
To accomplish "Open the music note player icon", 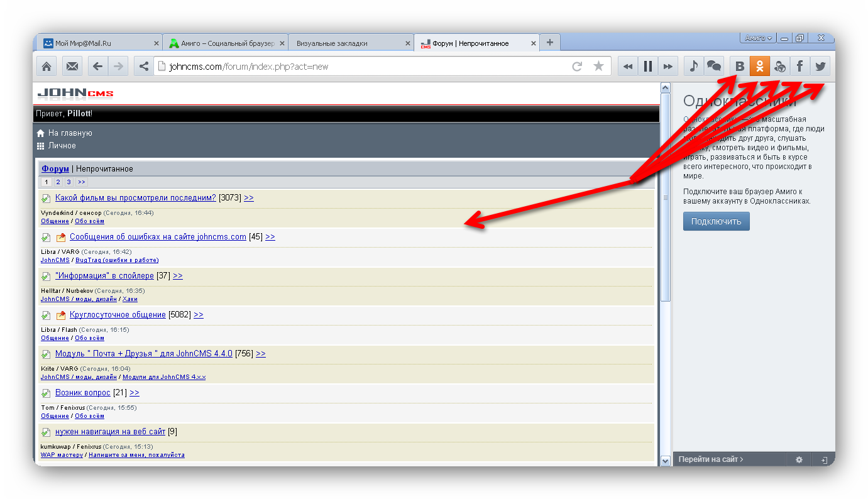I will (693, 66).
